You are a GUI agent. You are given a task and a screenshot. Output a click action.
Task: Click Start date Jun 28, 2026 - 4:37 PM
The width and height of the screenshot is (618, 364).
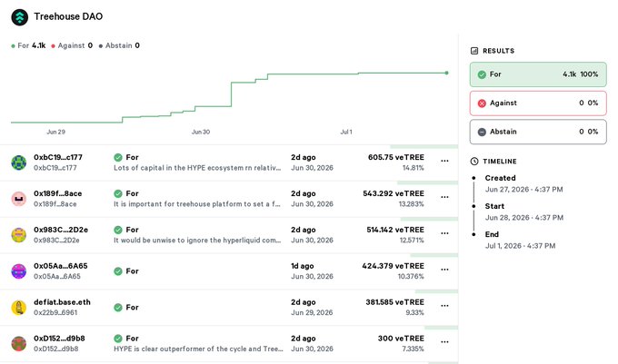tap(524, 218)
